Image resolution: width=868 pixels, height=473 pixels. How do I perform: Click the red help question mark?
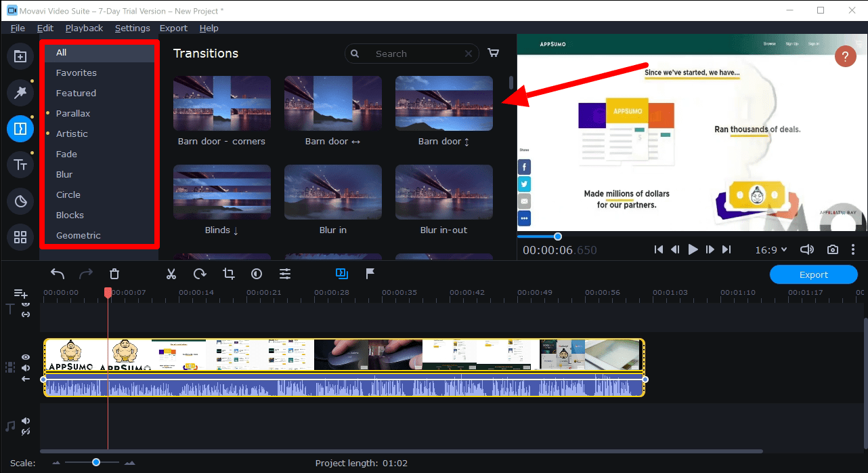point(846,56)
